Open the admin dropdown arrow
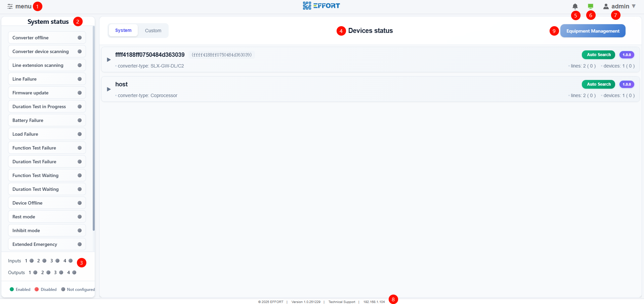The width and height of the screenshot is (644, 304). point(634,6)
